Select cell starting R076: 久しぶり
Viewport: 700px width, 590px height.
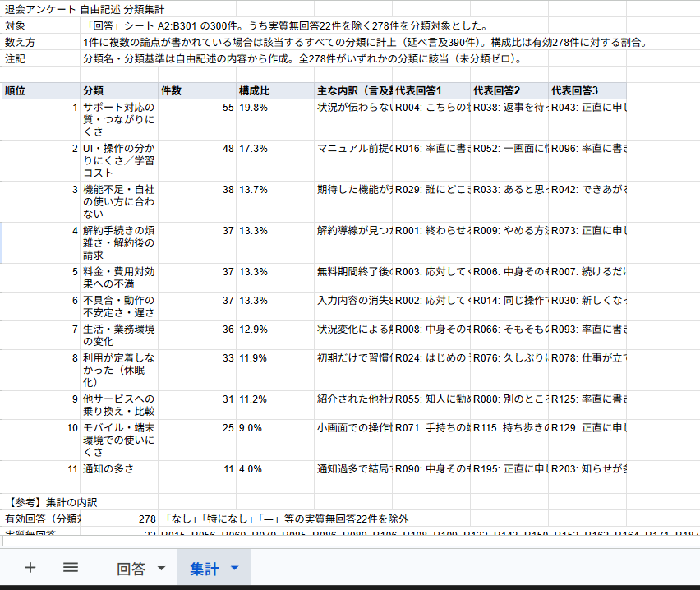[509, 370]
